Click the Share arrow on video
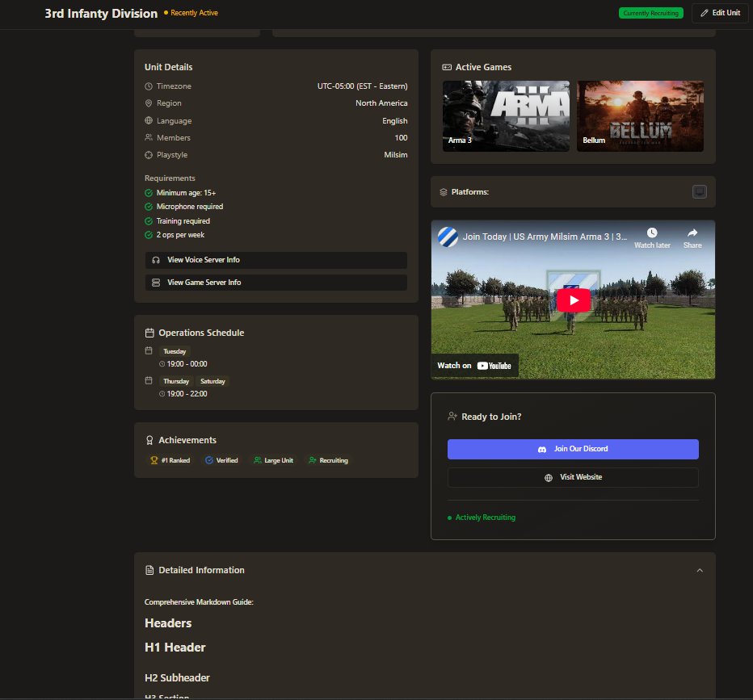 coord(692,233)
